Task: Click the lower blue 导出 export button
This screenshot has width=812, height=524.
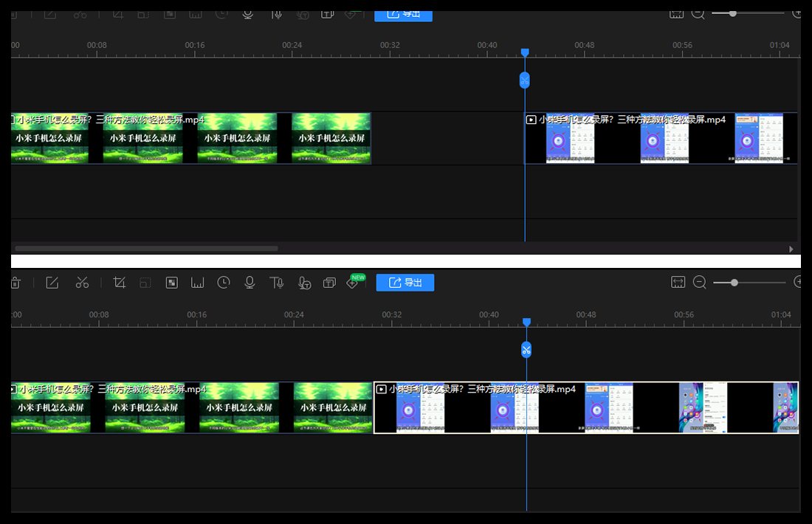Action: (x=405, y=283)
